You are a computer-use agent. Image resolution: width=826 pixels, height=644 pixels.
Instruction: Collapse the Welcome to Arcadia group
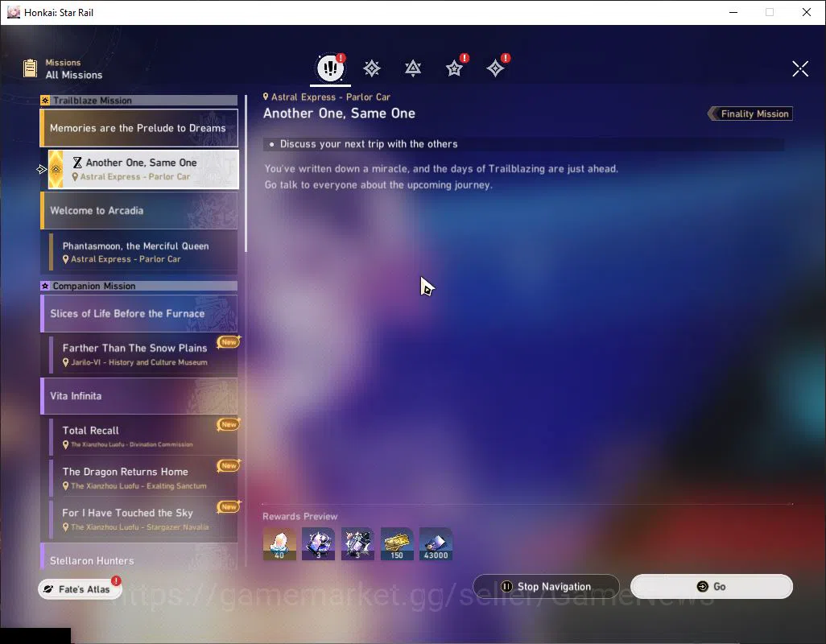tap(139, 211)
